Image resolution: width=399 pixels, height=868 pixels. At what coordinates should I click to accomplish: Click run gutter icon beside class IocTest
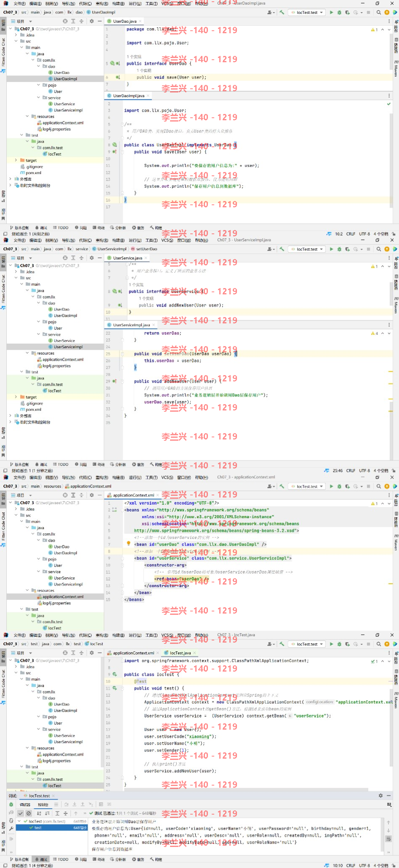click(114, 674)
